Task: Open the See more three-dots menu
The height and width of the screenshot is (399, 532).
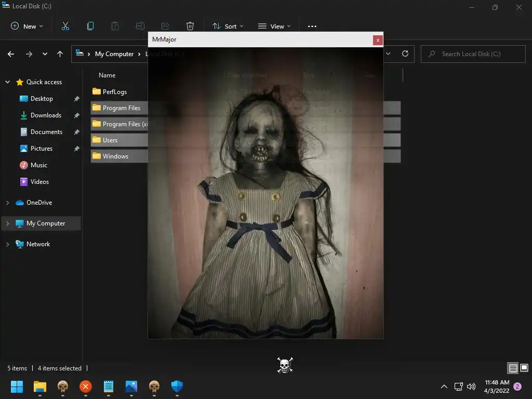Action: 312,26
